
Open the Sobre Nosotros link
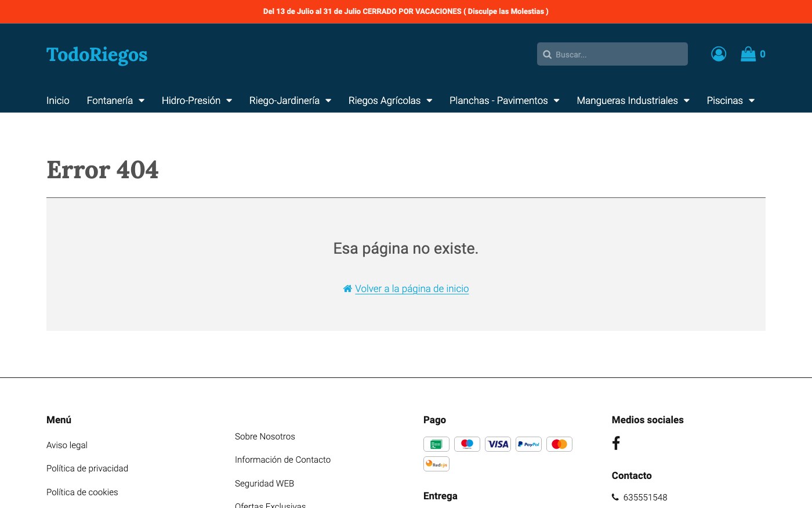tap(265, 437)
